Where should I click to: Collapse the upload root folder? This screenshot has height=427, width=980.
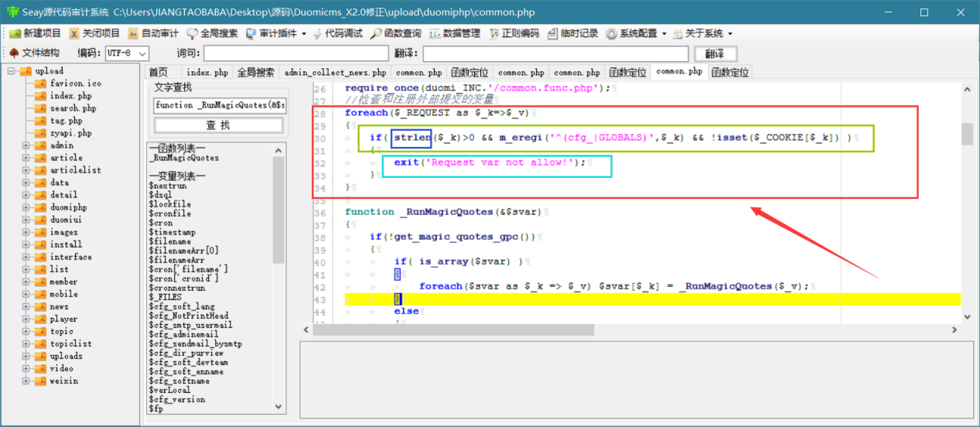point(12,71)
